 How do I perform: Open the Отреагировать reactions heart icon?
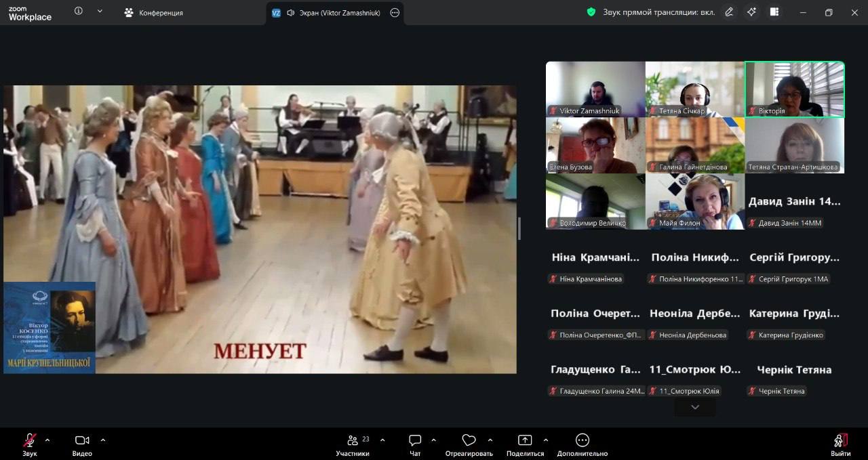point(469,441)
